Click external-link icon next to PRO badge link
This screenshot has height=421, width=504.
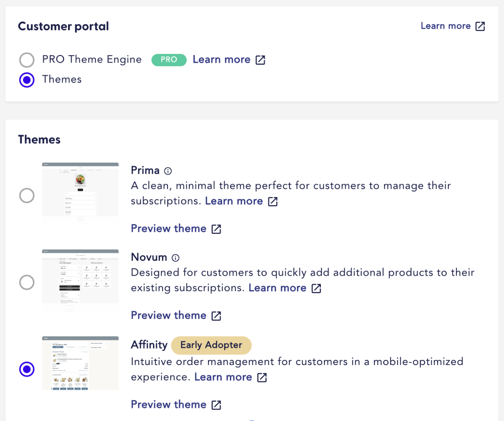pos(260,60)
